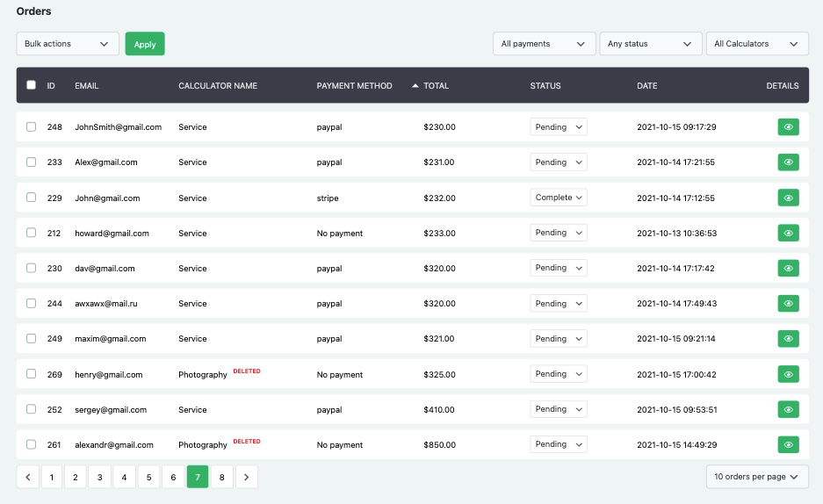Click eye icon for order 229
The width and height of the screenshot is (823, 504).
click(788, 198)
